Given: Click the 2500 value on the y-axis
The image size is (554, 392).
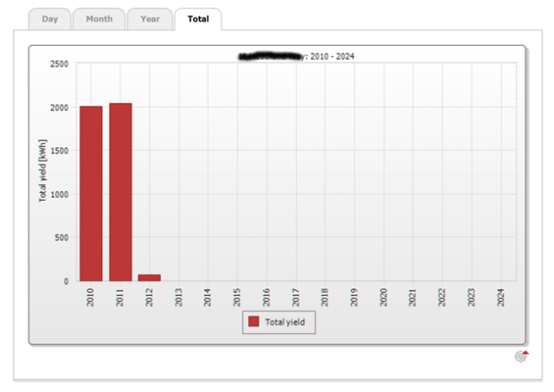Looking at the screenshot, I should [60, 64].
